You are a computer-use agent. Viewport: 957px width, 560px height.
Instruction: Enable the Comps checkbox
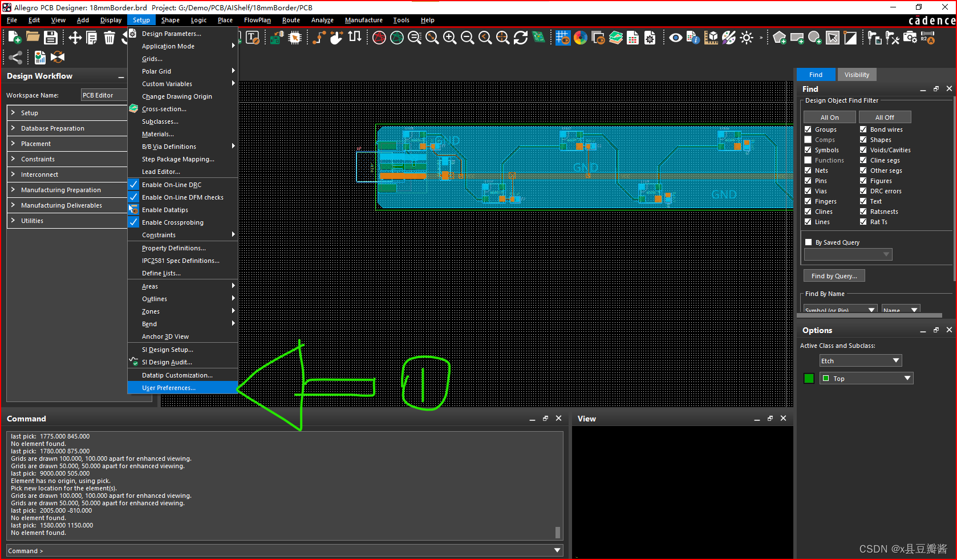point(808,140)
